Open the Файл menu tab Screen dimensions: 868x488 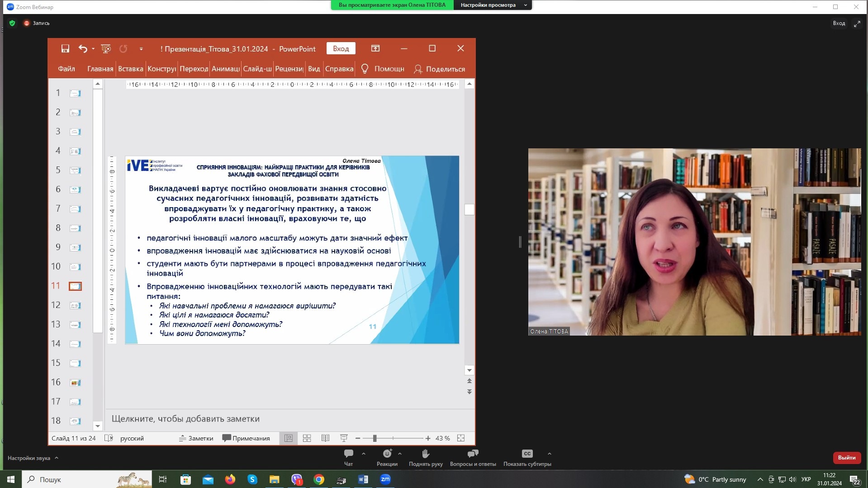[66, 69]
